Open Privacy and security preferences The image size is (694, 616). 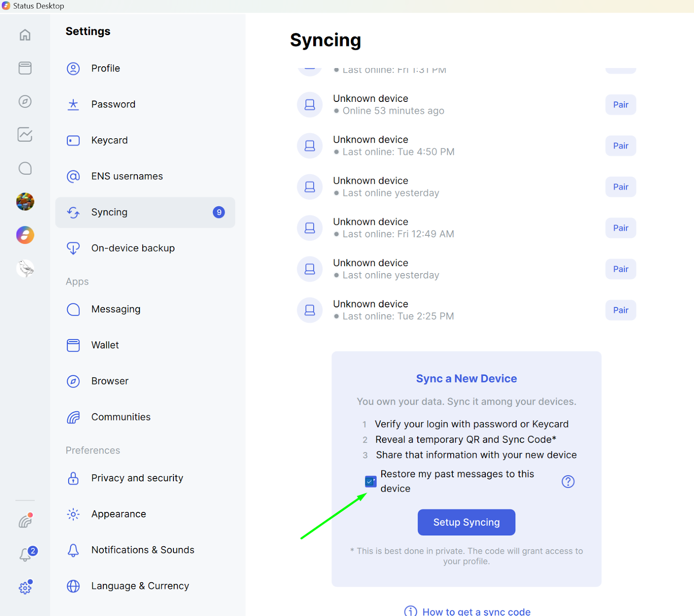click(137, 478)
